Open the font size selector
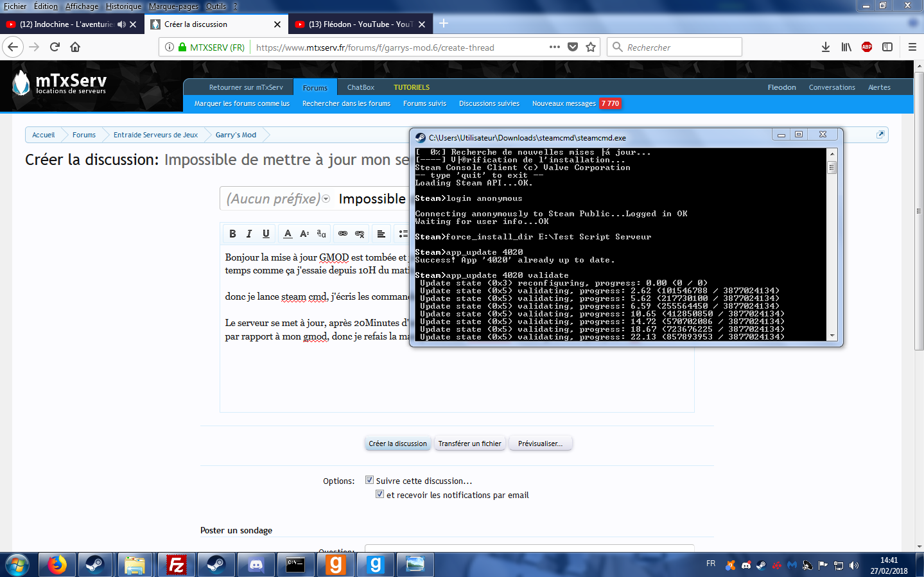924x577 pixels. click(x=304, y=234)
